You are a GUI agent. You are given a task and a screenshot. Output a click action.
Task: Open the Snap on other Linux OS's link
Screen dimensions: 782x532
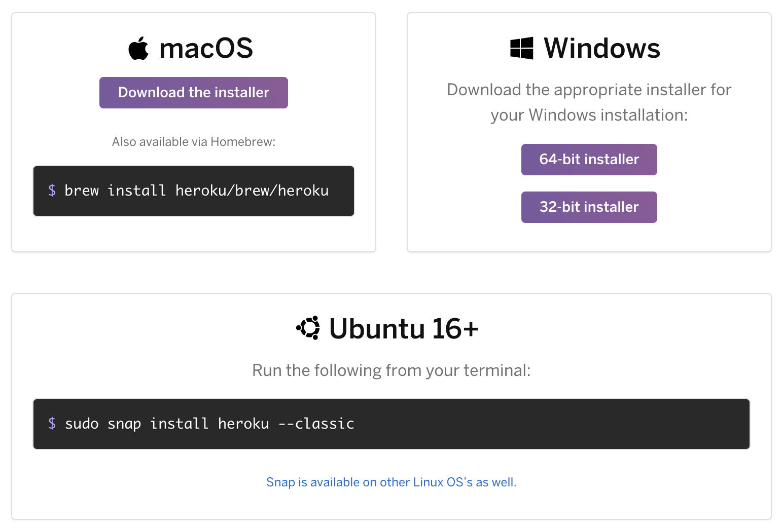click(391, 482)
